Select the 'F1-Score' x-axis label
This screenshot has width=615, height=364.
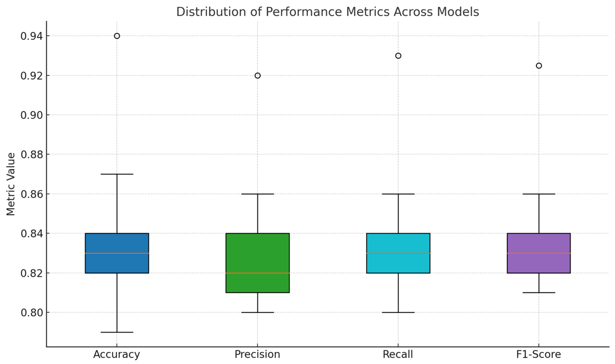point(539,354)
